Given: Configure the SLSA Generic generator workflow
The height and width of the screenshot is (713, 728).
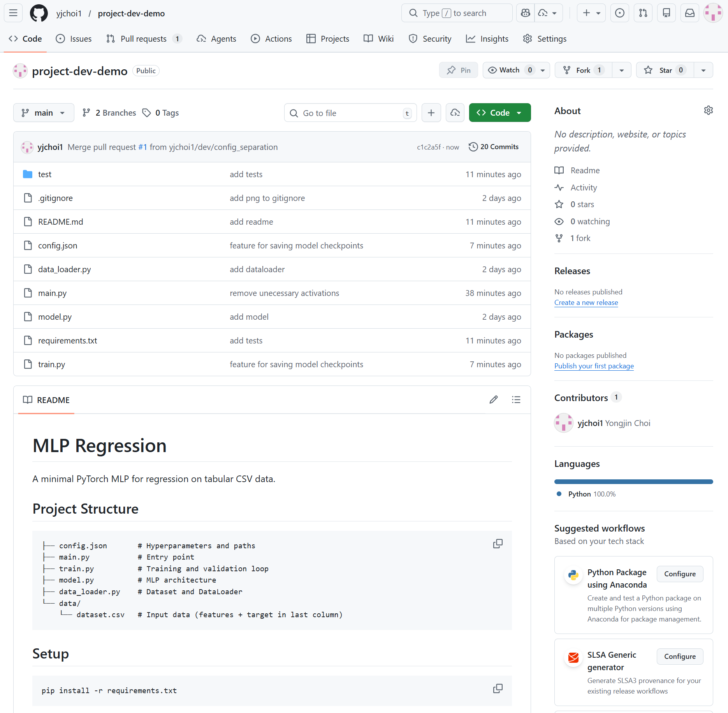Looking at the screenshot, I should pyautogui.click(x=679, y=657).
